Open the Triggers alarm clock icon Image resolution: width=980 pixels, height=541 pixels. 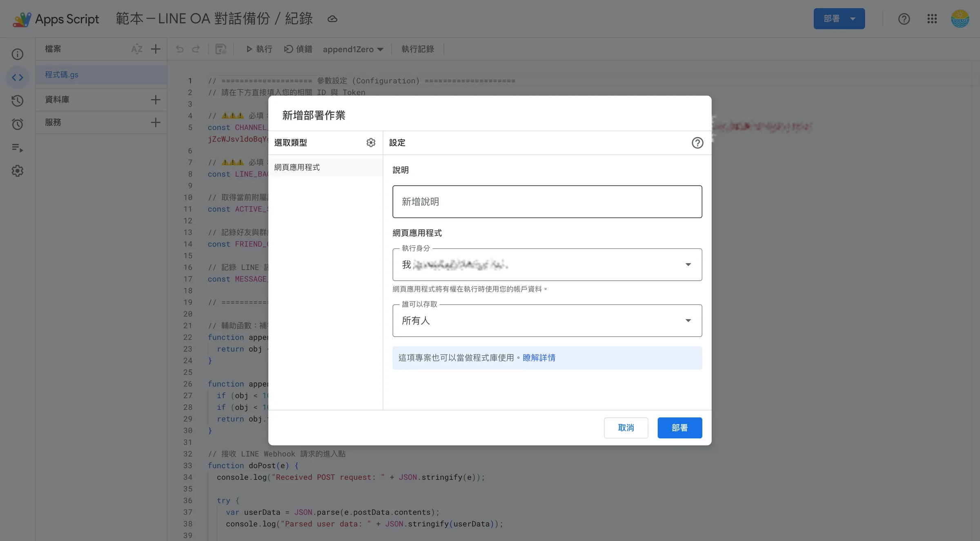point(17,124)
